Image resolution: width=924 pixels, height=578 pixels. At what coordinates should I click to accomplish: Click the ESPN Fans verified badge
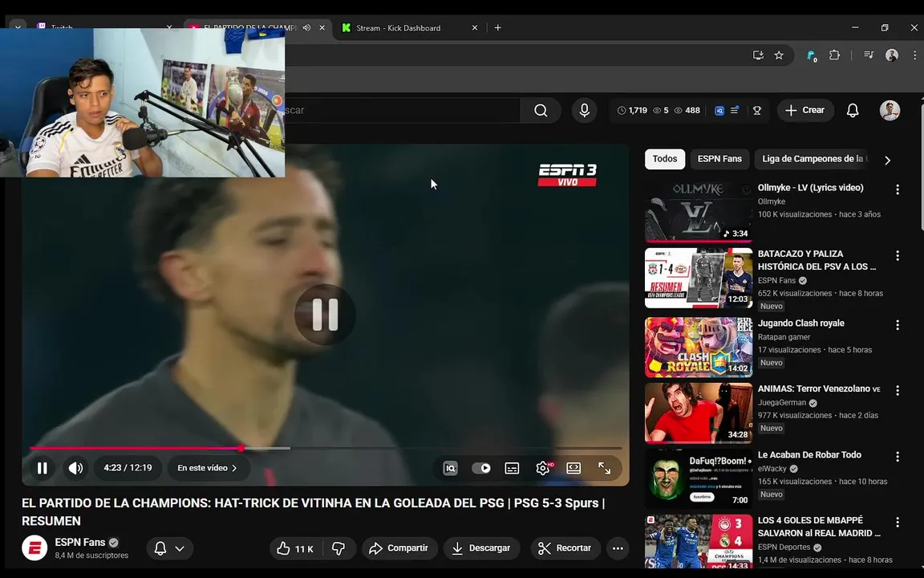coord(114,543)
